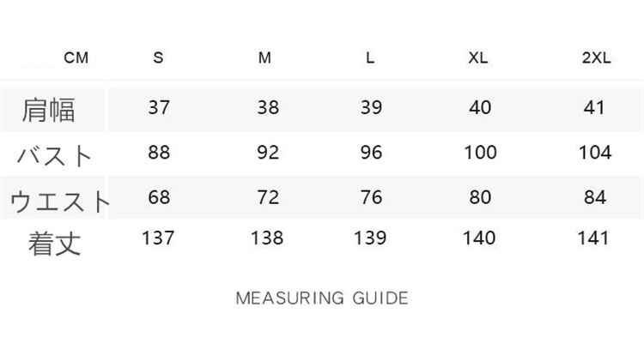The image size is (644, 343).
Task: Select 肩幅 value 37 for size S
Action: pyautogui.click(x=159, y=108)
